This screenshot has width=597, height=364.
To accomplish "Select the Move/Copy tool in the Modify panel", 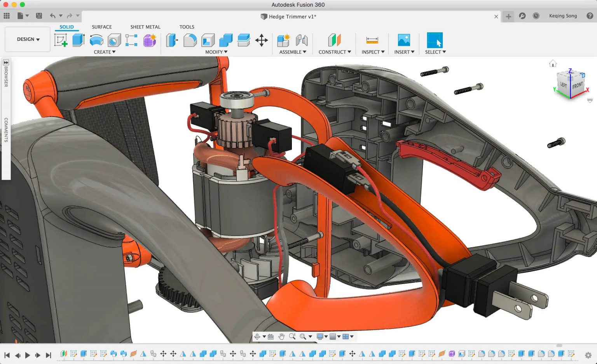I will click(262, 40).
